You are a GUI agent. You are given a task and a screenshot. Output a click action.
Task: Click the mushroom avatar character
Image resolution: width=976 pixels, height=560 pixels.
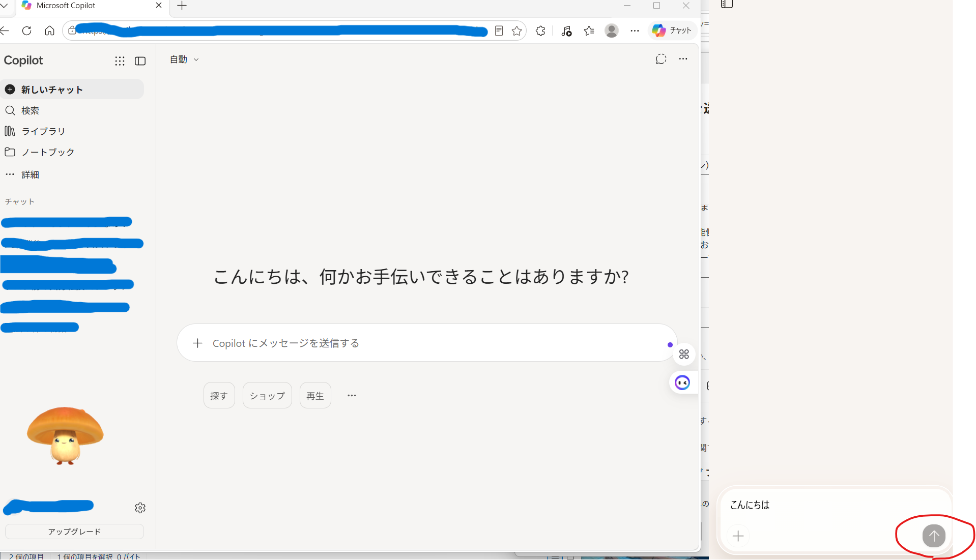click(x=65, y=435)
